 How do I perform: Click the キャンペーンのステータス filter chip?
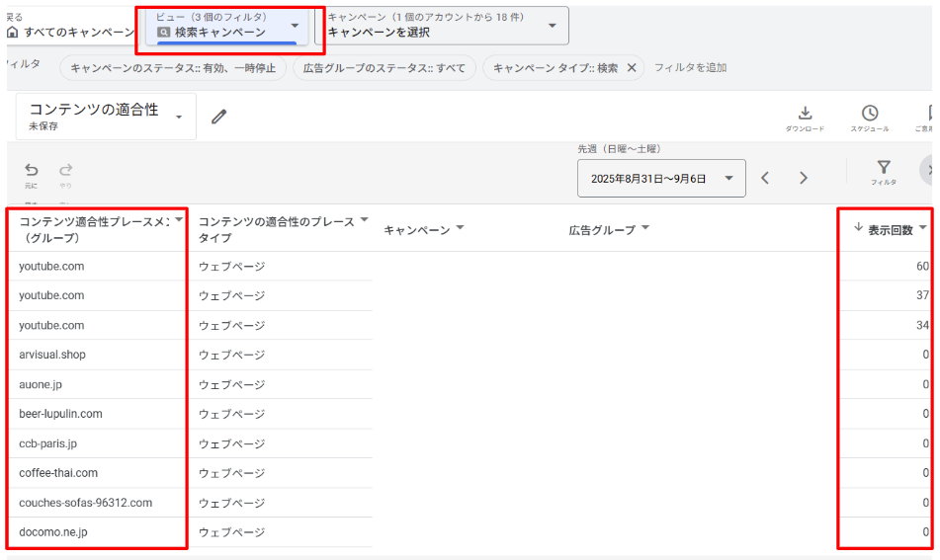pos(173,68)
